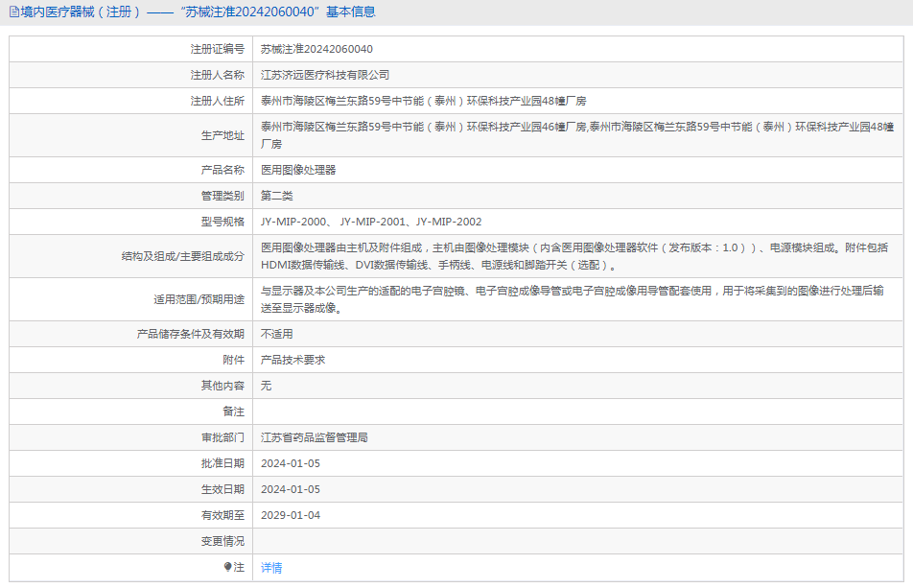This screenshot has height=588, width=913.
Task: Click the 产品名称 label
Action: pyautogui.click(x=222, y=170)
